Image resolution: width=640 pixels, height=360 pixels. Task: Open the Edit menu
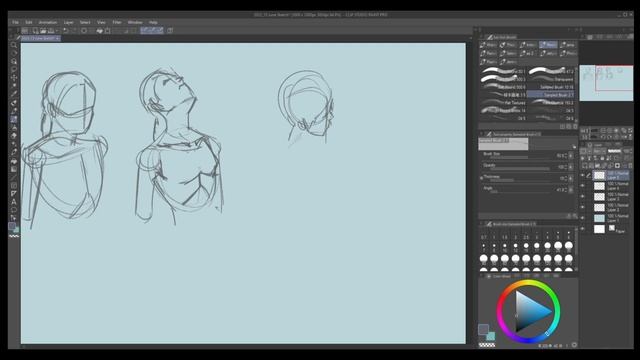29,22
